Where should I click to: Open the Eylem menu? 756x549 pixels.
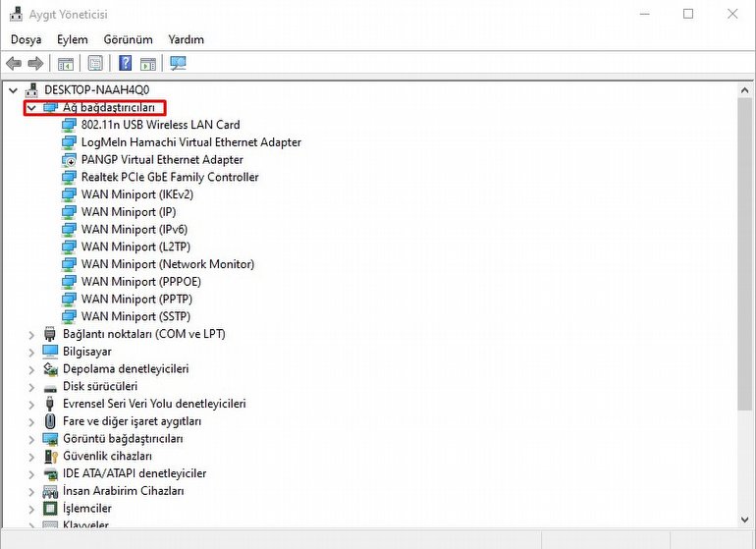pyautogui.click(x=73, y=39)
